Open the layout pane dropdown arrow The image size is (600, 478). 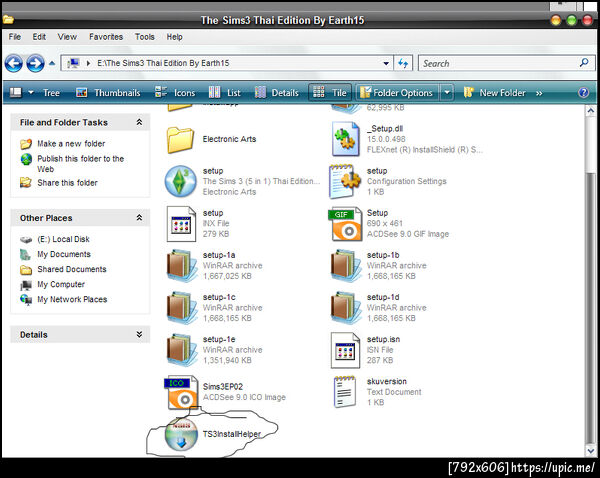[x=31, y=93]
